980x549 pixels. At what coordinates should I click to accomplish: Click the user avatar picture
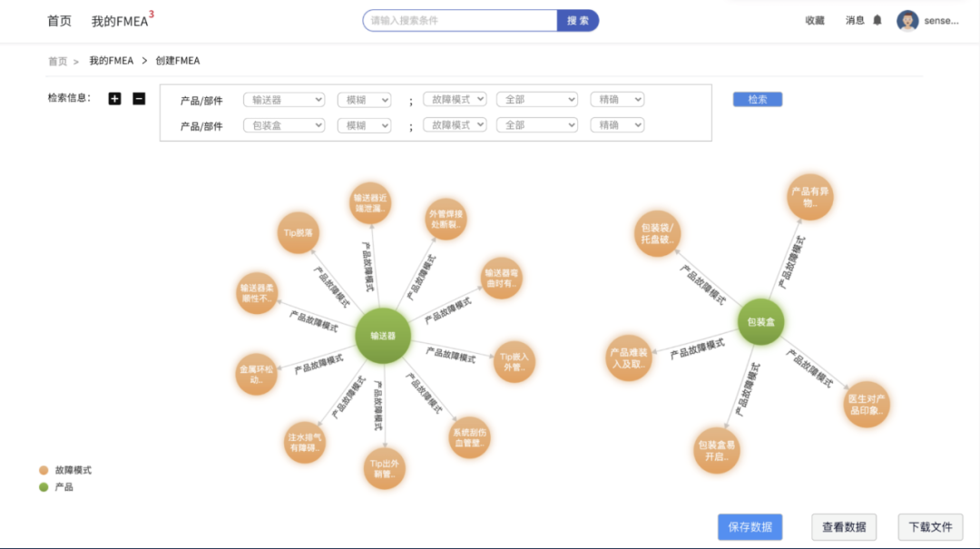pyautogui.click(x=907, y=21)
